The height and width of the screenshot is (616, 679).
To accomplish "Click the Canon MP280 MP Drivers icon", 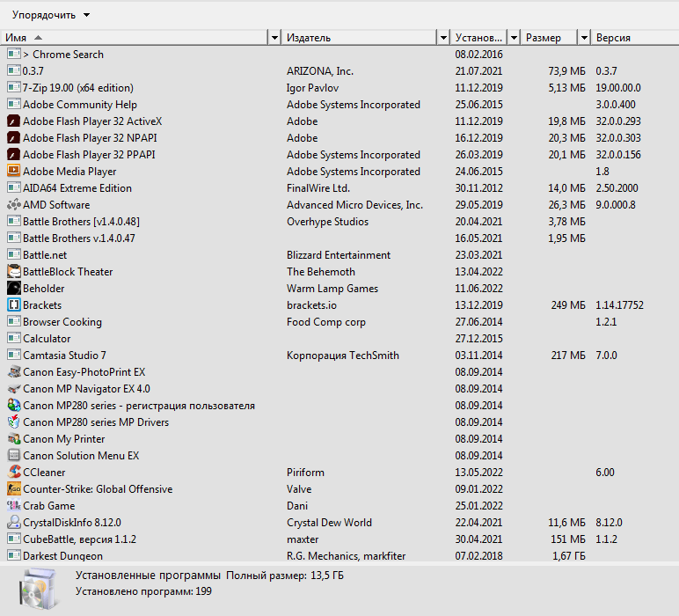I will (14, 422).
